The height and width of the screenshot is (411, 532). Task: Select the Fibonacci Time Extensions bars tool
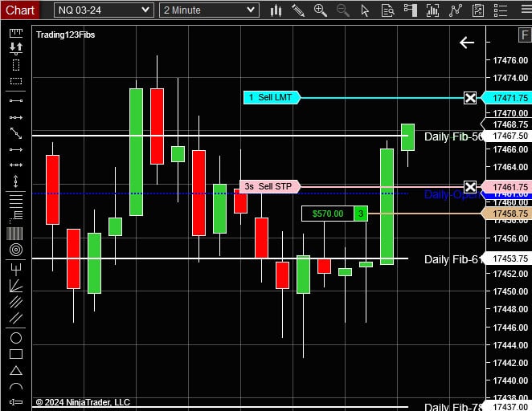tap(15, 234)
